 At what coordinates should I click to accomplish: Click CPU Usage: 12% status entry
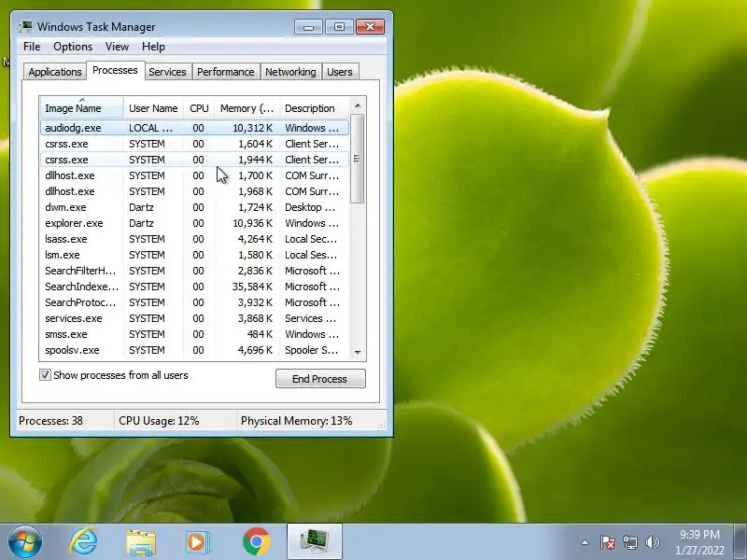point(159,421)
